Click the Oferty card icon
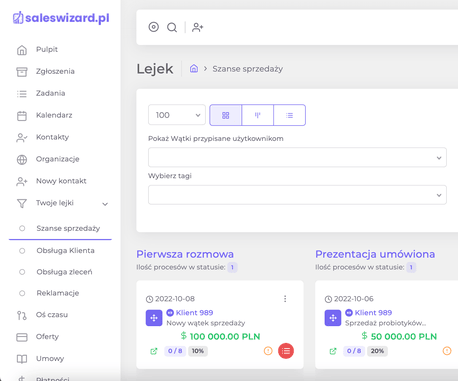458x381 pixels. [x=22, y=337]
